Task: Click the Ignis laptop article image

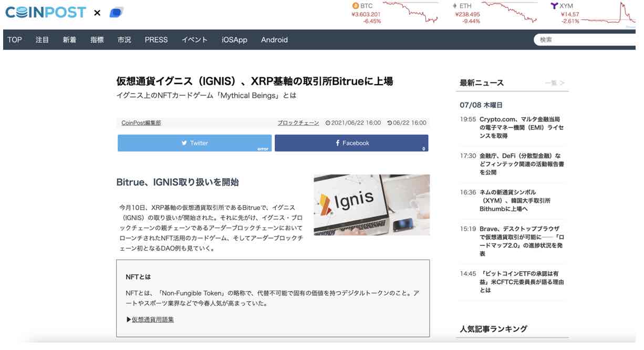Action: point(372,205)
